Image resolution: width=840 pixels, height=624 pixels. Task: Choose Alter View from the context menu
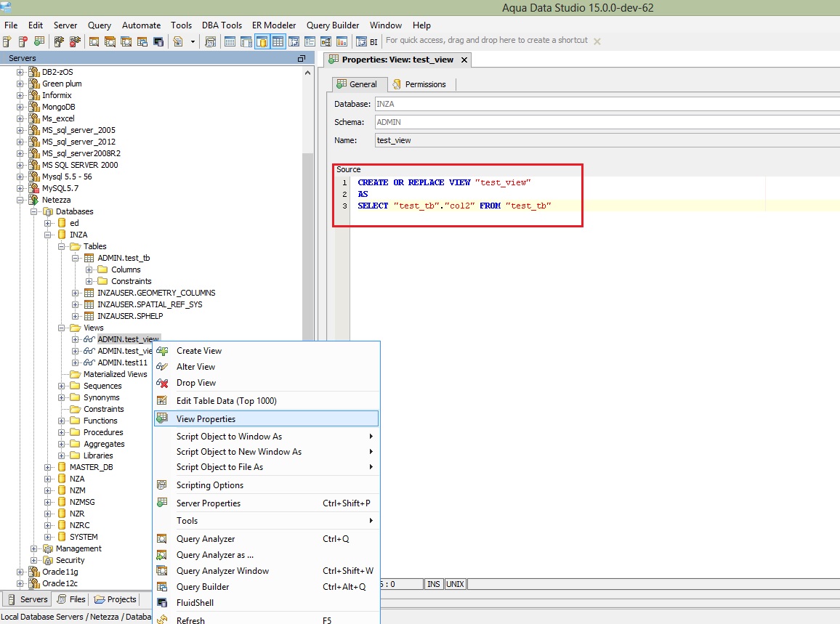[x=267, y=367]
